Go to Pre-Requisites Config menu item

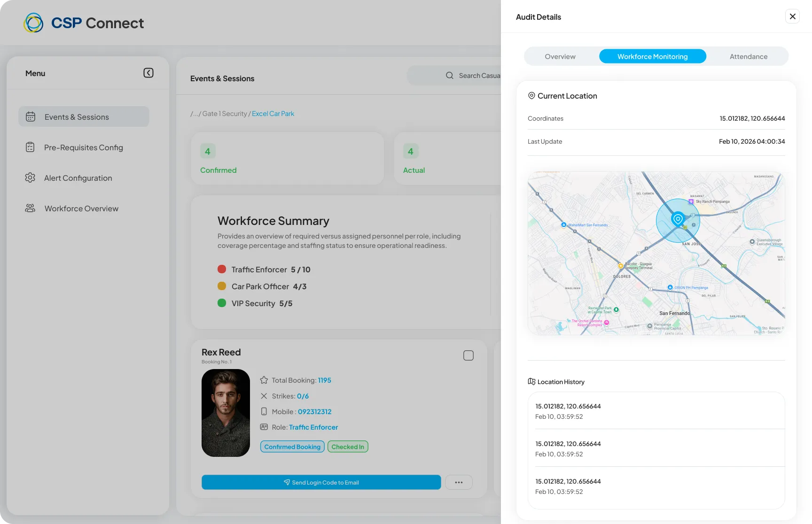tap(84, 147)
